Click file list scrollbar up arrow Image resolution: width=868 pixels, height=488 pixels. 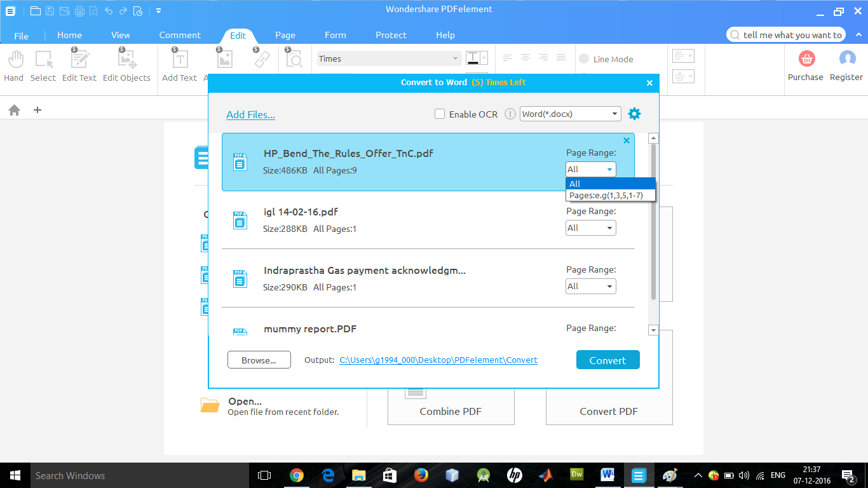(x=653, y=138)
